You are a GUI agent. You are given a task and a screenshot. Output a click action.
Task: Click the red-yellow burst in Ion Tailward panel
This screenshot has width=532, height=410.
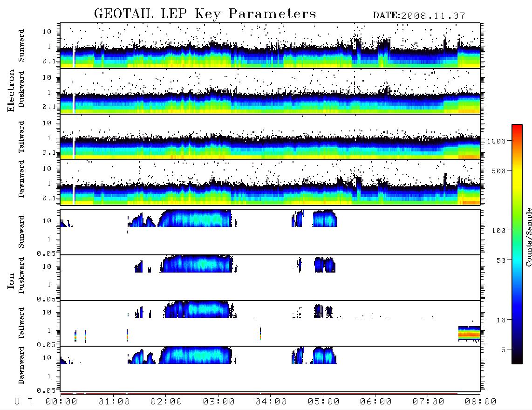click(x=469, y=334)
